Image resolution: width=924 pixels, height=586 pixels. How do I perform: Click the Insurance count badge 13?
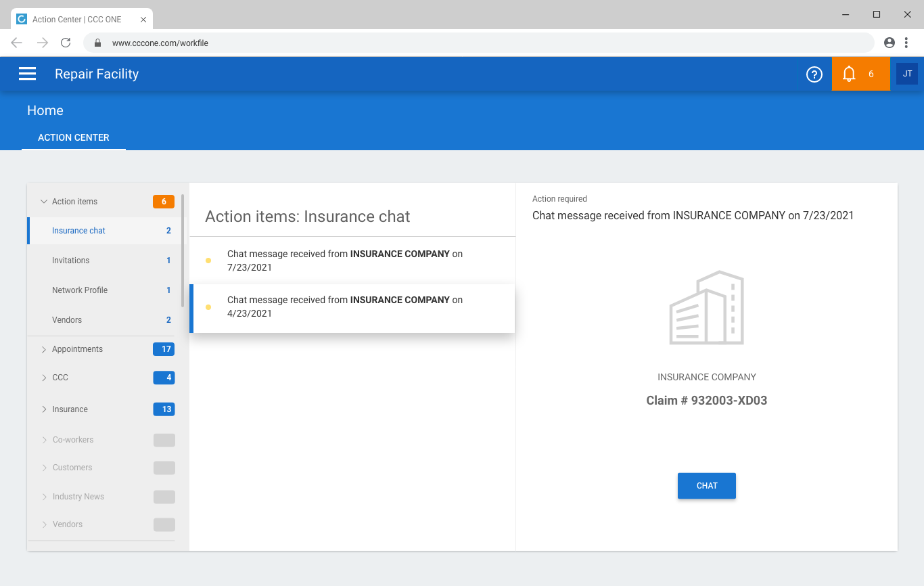pyautogui.click(x=164, y=409)
